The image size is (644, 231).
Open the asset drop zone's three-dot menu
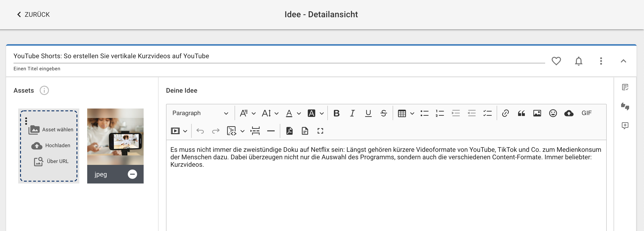[26, 121]
